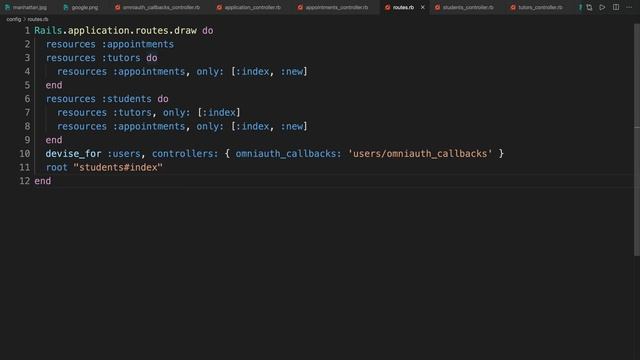Close the routes.rb tab
640x360 pixels.
pos(422,7)
